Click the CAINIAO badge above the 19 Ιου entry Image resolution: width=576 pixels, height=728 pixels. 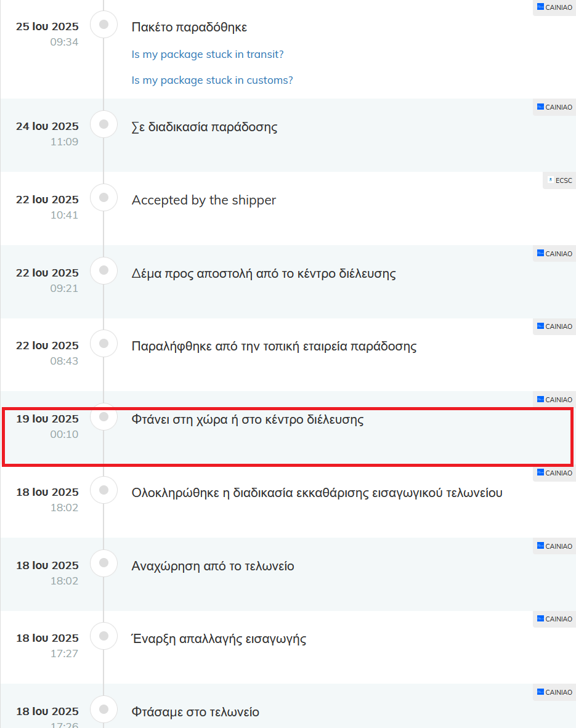click(554, 400)
